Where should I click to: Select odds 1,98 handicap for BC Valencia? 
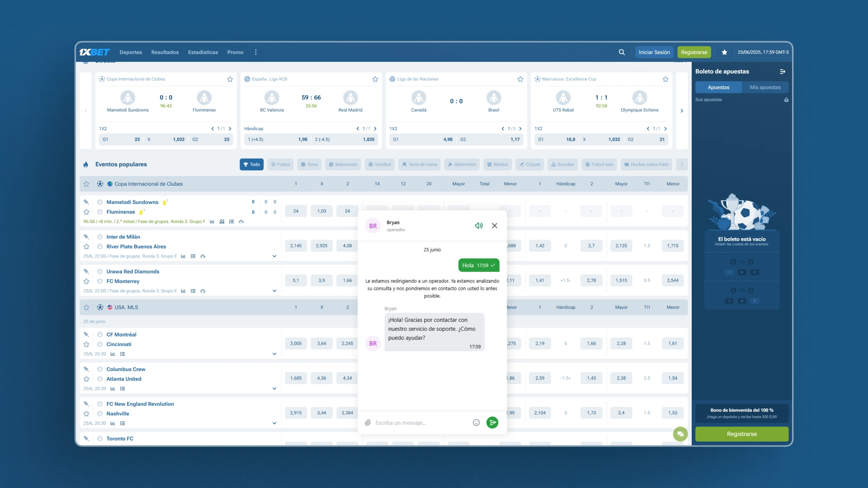[278, 140]
